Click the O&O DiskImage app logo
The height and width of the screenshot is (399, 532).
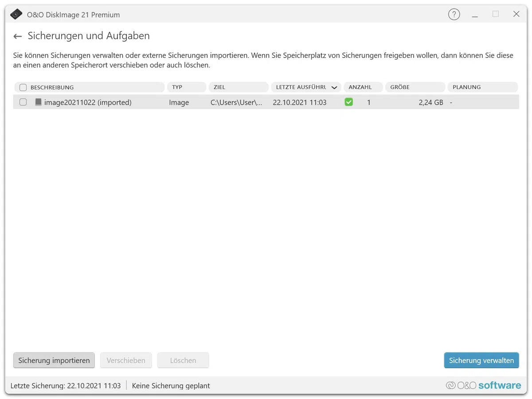[x=16, y=15]
